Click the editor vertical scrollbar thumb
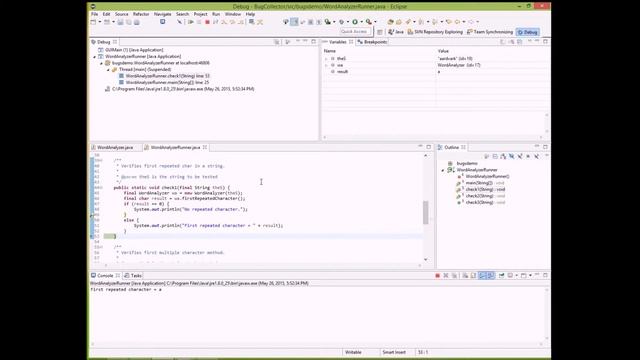 (426, 212)
